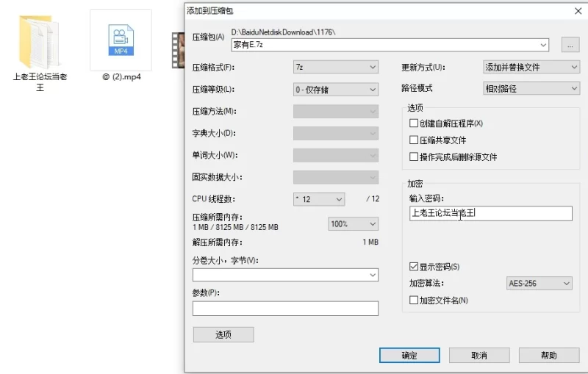Screen dimensions: 588x374
Task: Open the CPU 线程数 dropdown showing 12
Action: click(x=319, y=199)
